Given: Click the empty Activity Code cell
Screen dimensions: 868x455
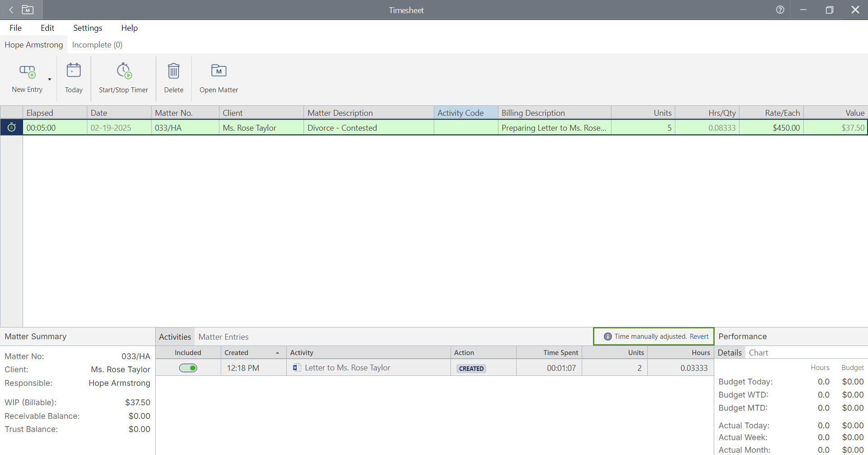Looking at the screenshot, I should click(x=465, y=128).
